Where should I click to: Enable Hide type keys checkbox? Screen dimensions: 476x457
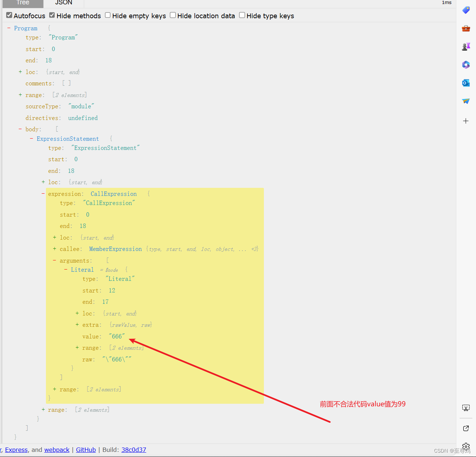tap(242, 15)
